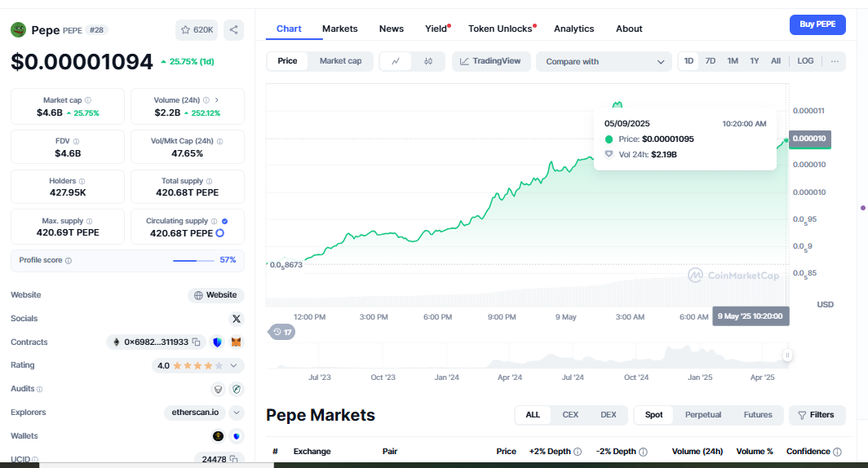Expand Volume (24h) arrow chevron
Viewport: 868px width, 468px height.
(x=216, y=100)
